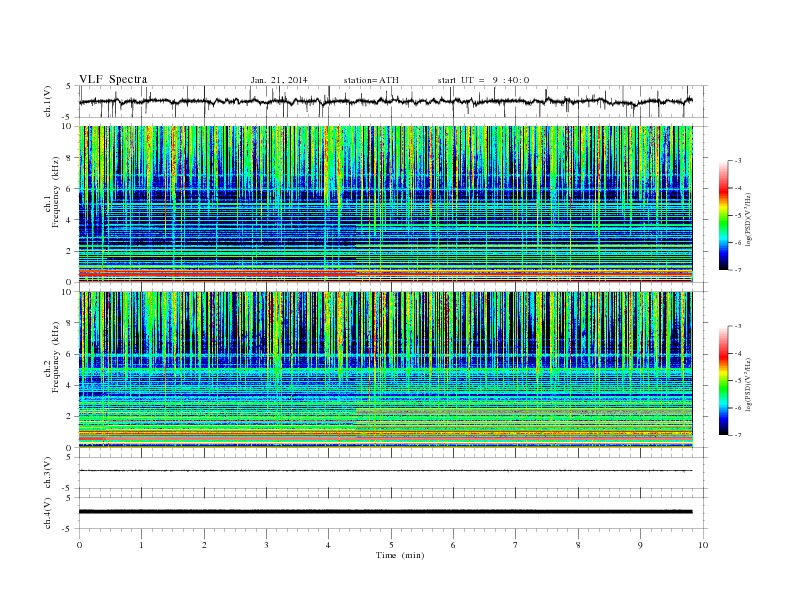
Task: Click the ch.1 "Frequency (kHz)" axis label
Action: pos(55,192)
